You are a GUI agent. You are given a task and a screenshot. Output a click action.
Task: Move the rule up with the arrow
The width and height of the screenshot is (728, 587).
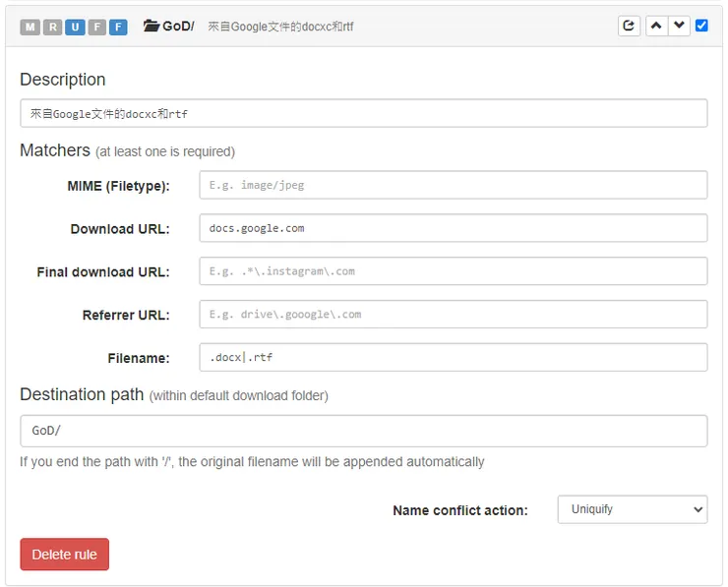656,26
